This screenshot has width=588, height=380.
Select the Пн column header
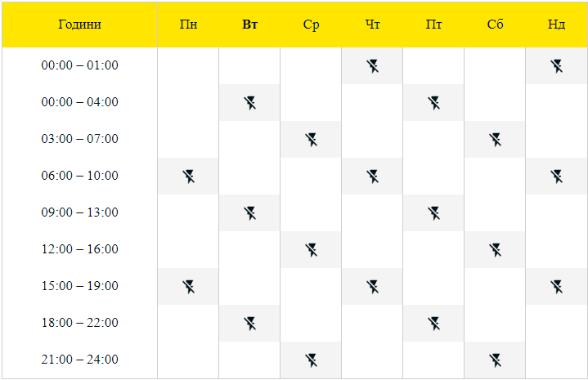pyautogui.click(x=188, y=25)
